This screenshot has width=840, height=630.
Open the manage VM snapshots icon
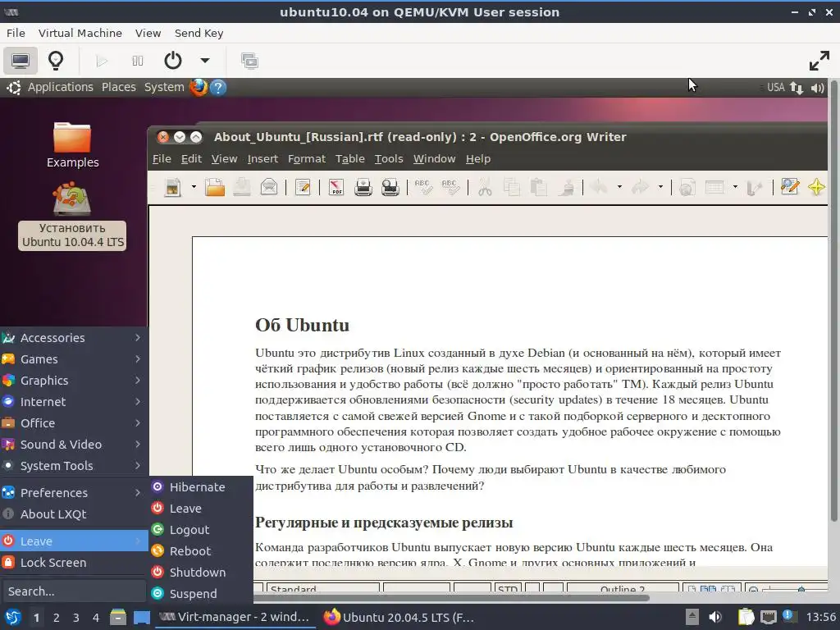249,61
